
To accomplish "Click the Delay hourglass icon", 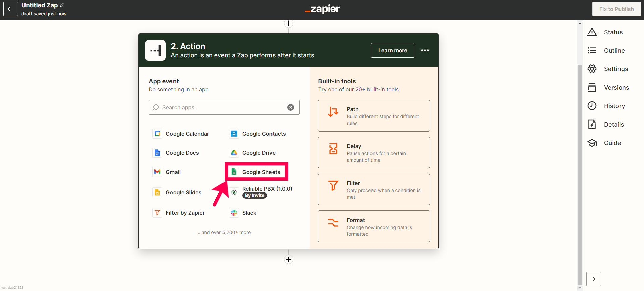I will pos(333,149).
